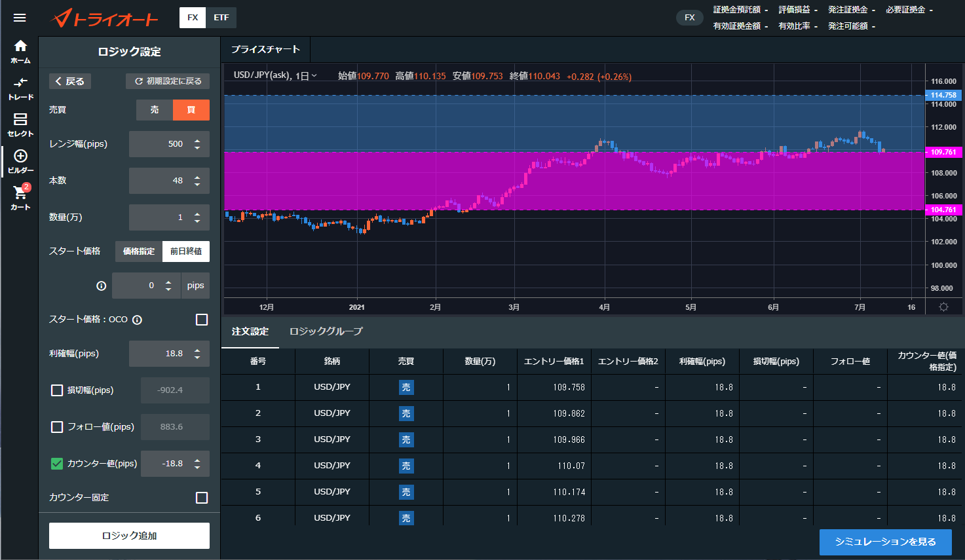
Task: Open the ロジックグループ tab
Action: tap(326, 331)
